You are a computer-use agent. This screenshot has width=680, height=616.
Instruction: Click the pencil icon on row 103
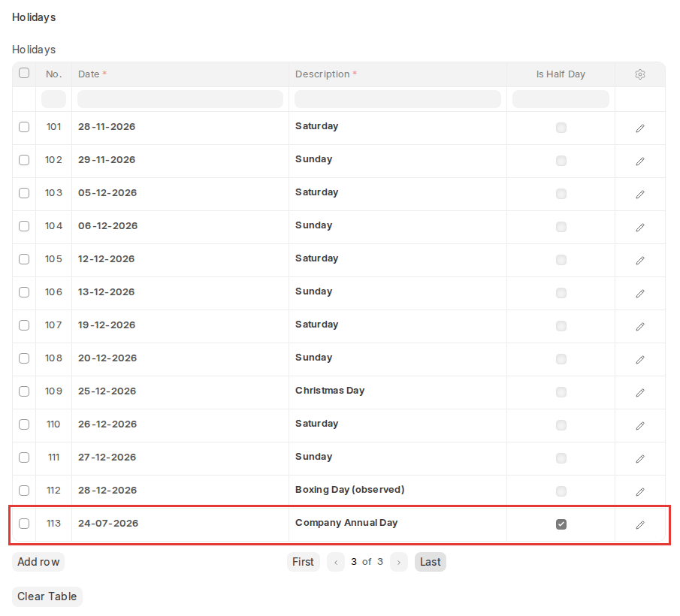click(639, 195)
